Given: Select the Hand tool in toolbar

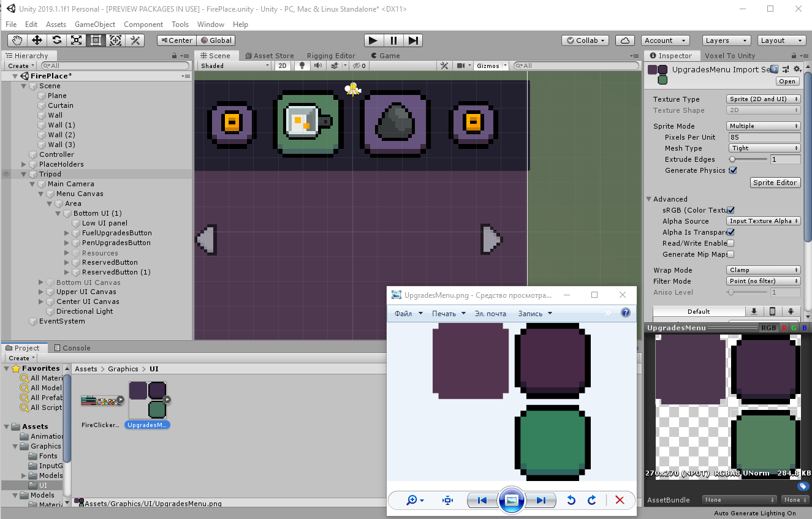Looking at the screenshot, I should coord(18,40).
